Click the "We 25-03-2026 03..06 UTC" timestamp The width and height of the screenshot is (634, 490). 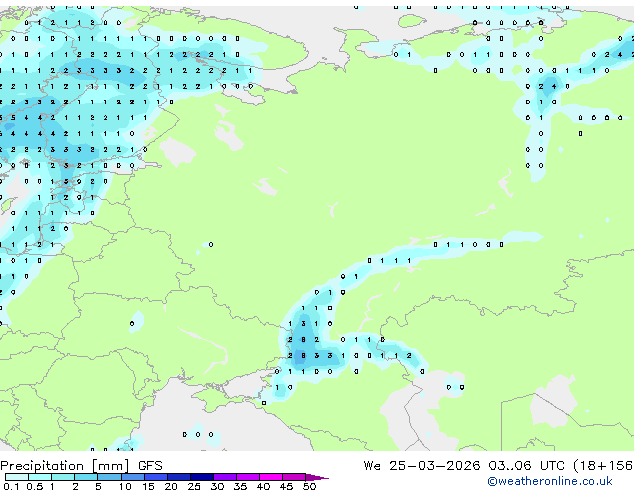464,465
